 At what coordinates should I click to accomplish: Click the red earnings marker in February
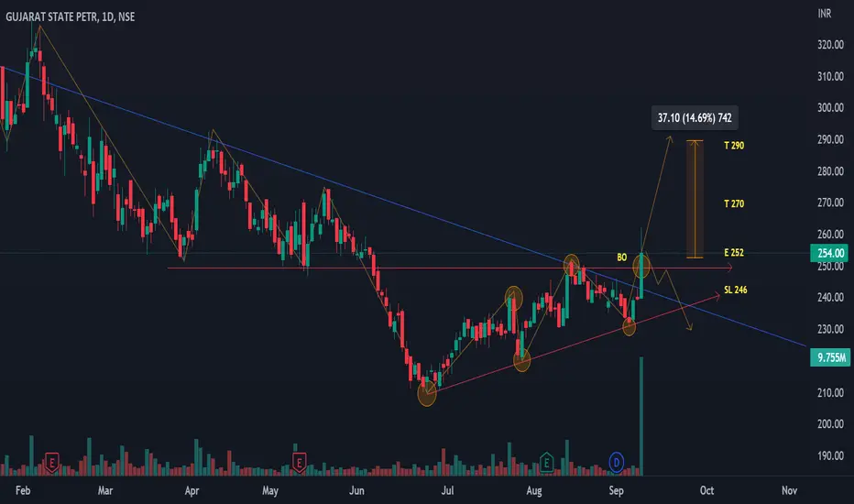coord(51,463)
